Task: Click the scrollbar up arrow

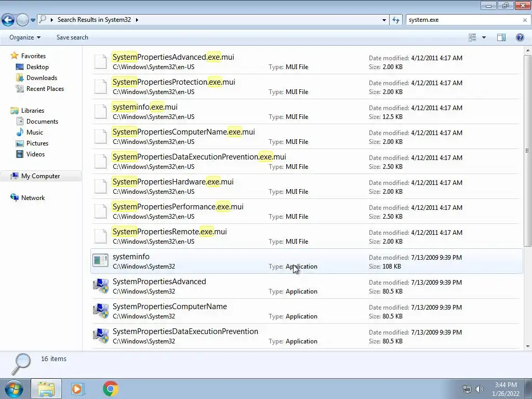Action: [527, 50]
